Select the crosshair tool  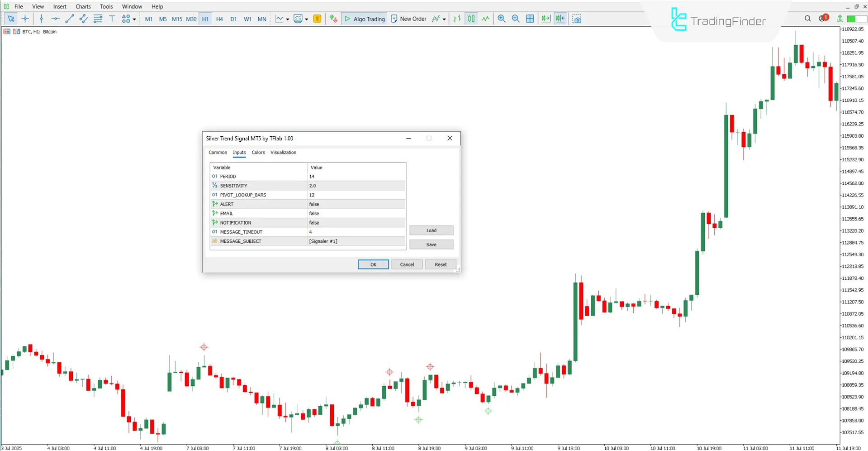[25, 19]
